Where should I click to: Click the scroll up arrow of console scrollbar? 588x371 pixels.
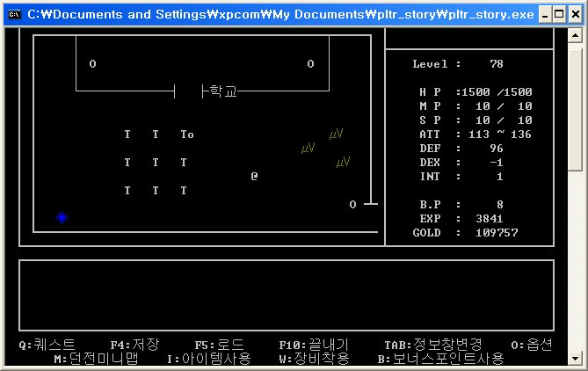coord(575,36)
